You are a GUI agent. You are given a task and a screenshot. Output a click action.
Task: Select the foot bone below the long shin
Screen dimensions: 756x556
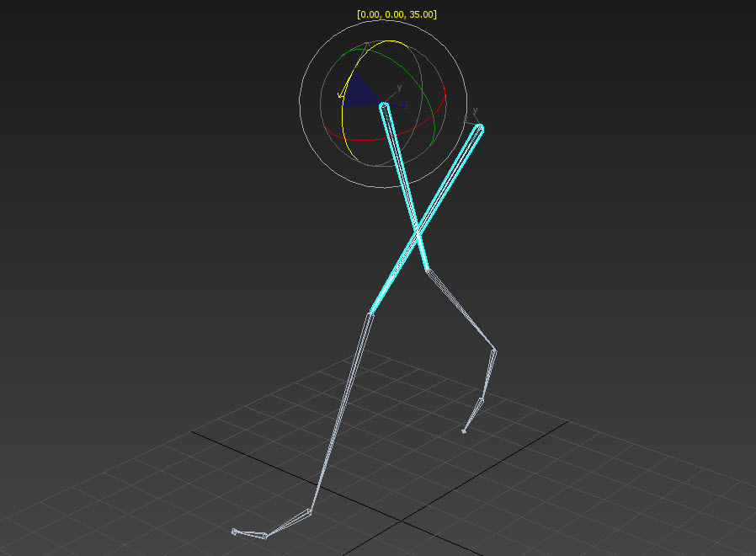click(288, 522)
